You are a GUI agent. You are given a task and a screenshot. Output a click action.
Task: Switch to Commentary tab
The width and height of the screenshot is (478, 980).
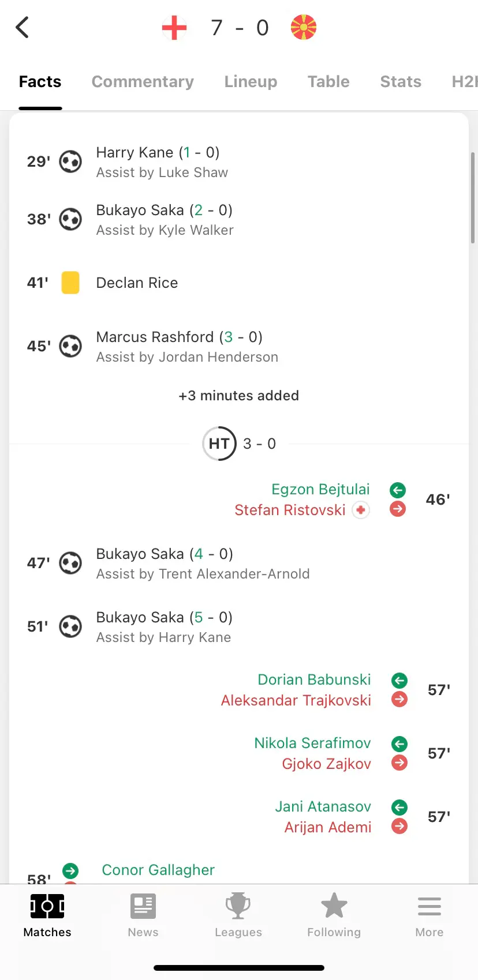(143, 81)
